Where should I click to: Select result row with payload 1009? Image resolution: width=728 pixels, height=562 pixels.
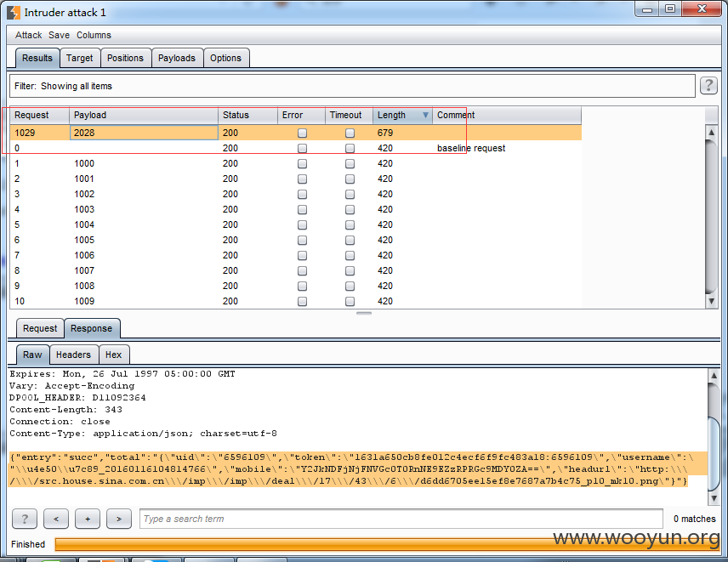coord(296,301)
